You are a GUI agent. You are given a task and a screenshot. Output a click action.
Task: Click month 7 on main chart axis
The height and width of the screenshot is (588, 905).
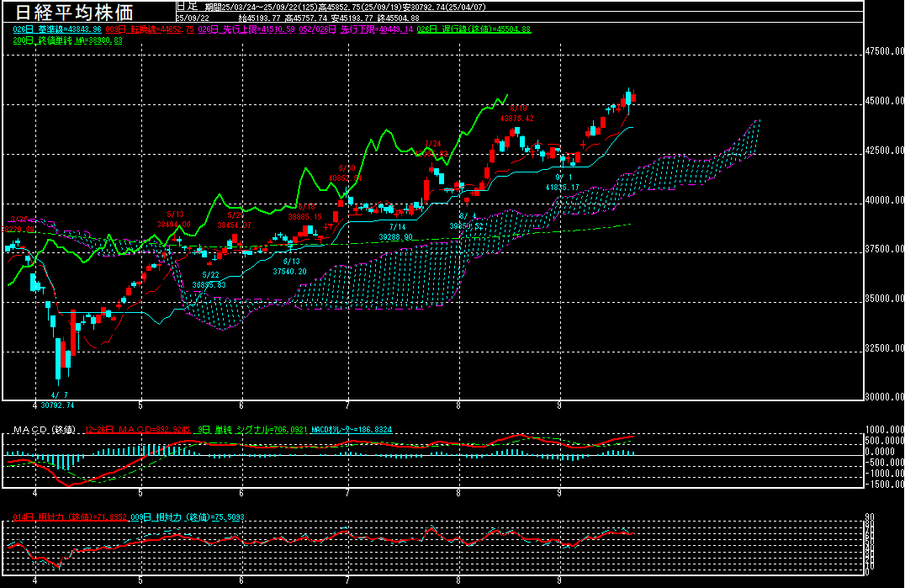click(x=348, y=405)
